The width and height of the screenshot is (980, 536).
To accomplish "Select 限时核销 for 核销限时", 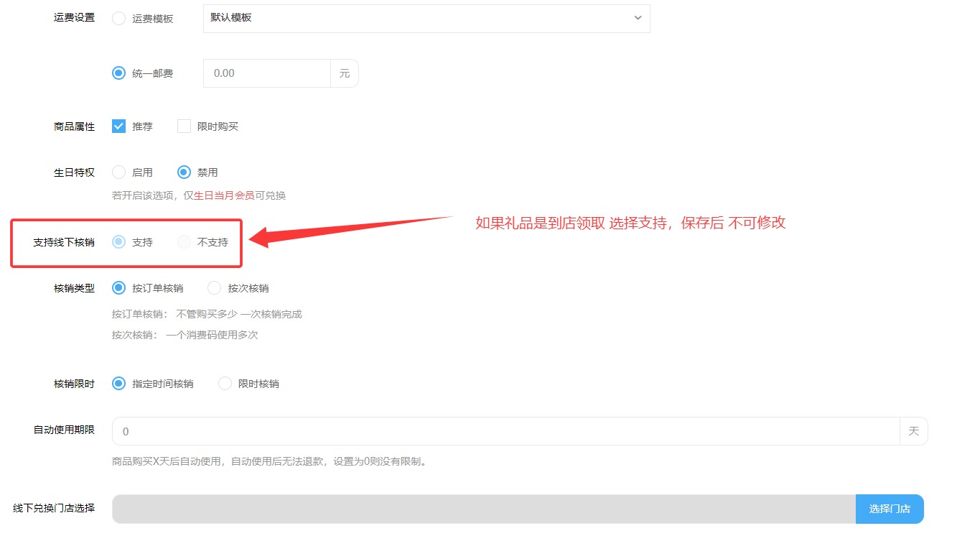I will coord(225,384).
